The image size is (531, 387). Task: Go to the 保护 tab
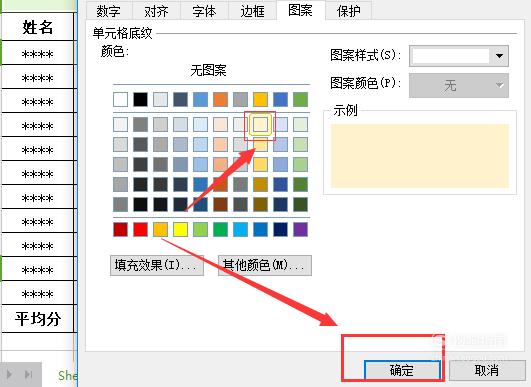point(349,11)
